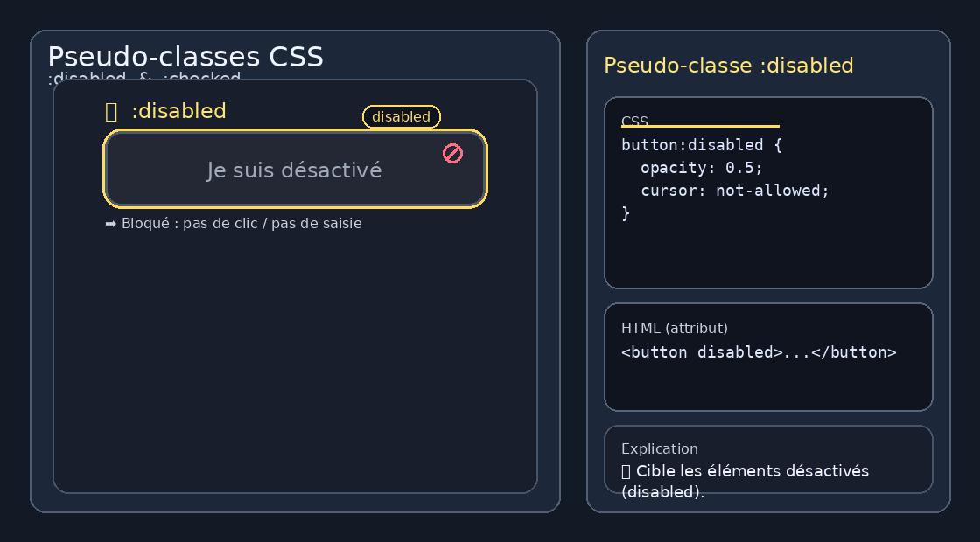Click the 'Bloqué : pas de clic' text
Viewport: 980px width, 542px height.
241,223
